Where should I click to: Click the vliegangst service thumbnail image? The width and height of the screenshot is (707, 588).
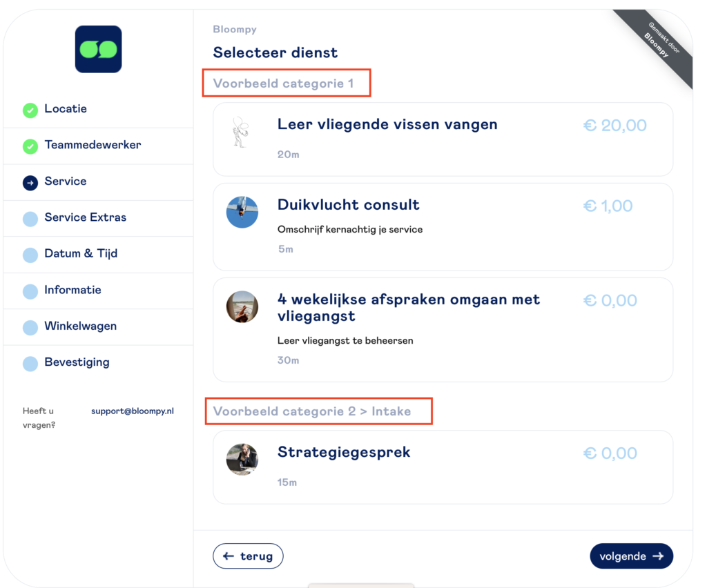click(242, 307)
